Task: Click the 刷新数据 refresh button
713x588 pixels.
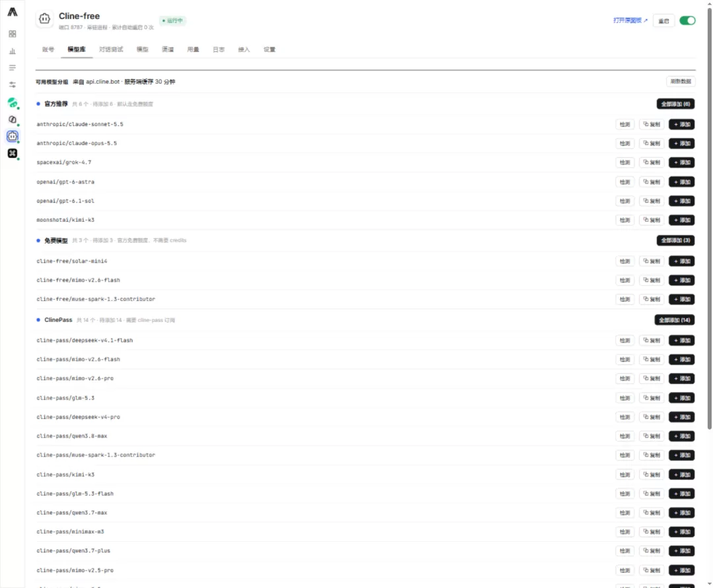Action: pyautogui.click(x=681, y=81)
